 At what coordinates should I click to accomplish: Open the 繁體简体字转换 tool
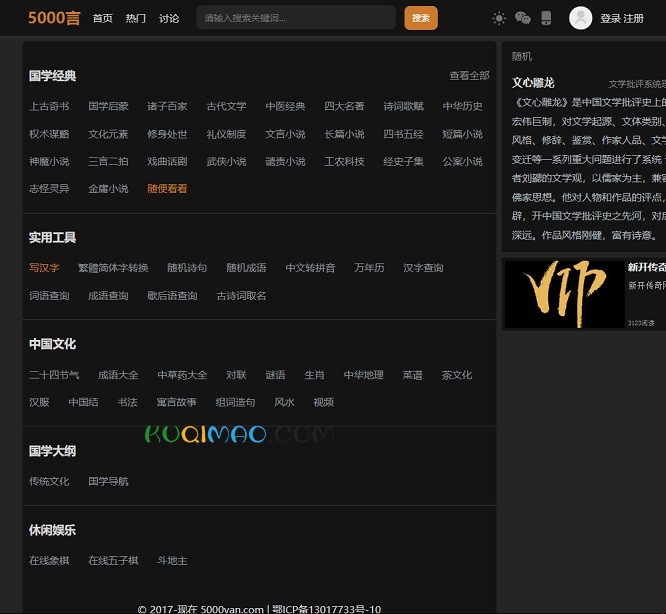click(x=113, y=268)
